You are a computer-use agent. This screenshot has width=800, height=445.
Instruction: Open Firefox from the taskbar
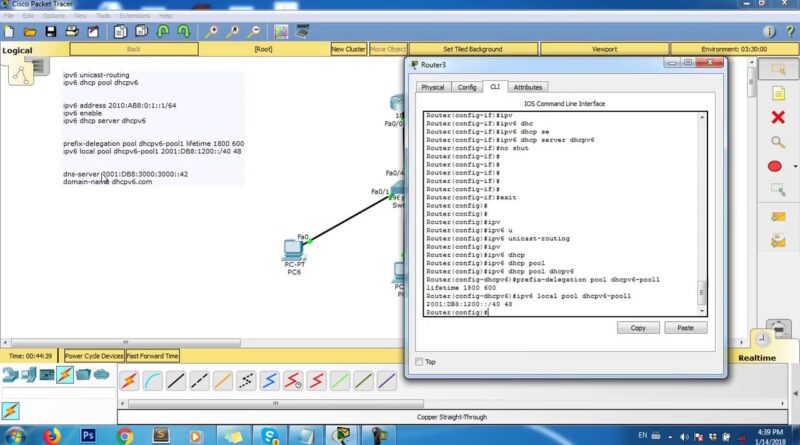pos(52,436)
